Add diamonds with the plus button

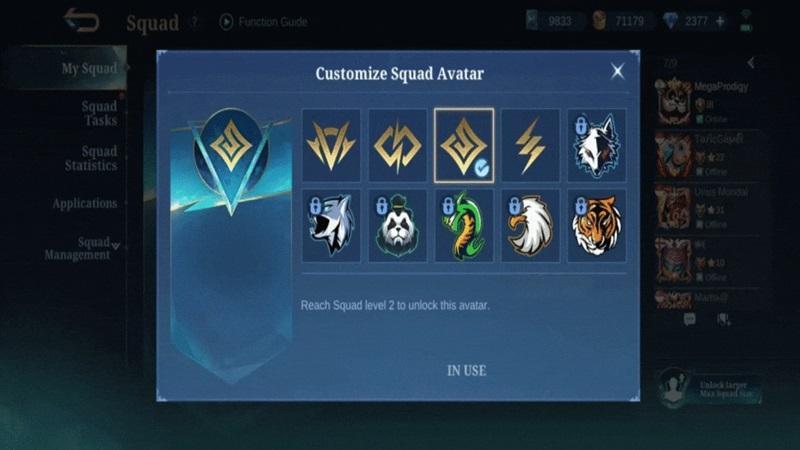[x=720, y=21]
